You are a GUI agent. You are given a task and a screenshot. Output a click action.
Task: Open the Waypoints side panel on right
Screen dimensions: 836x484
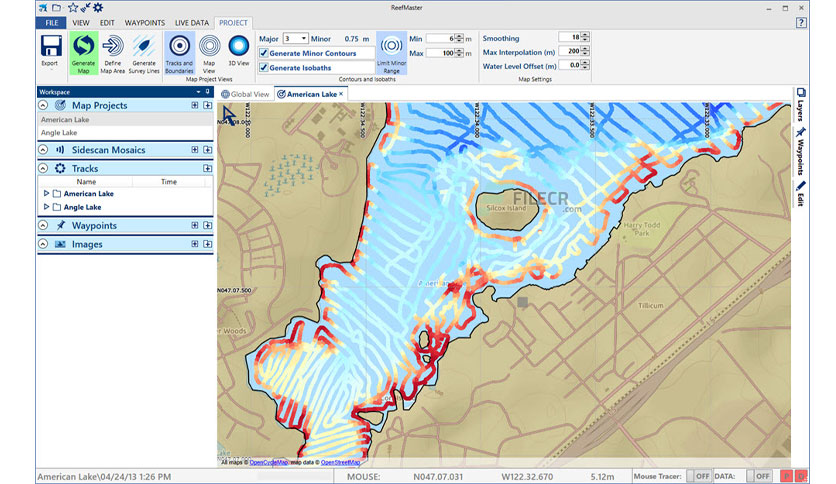[x=800, y=152]
